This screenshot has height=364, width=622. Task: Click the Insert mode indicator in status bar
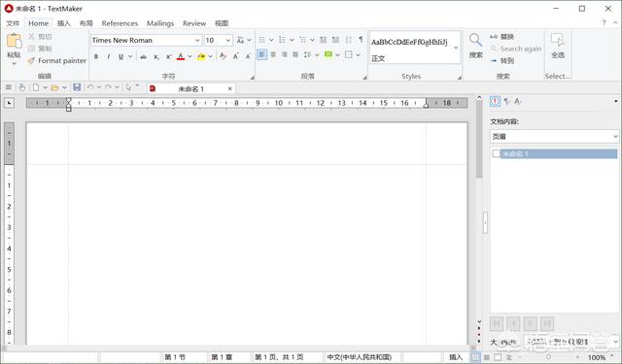(x=456, y=357)
